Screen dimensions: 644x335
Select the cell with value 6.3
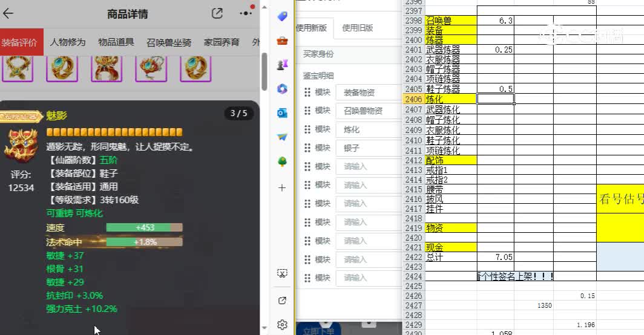(x=496, y=21)
